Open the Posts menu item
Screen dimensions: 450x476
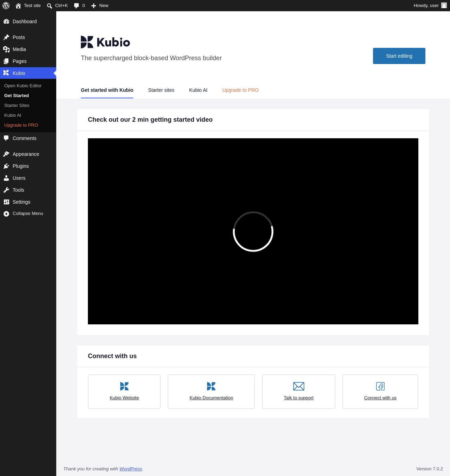28,37
